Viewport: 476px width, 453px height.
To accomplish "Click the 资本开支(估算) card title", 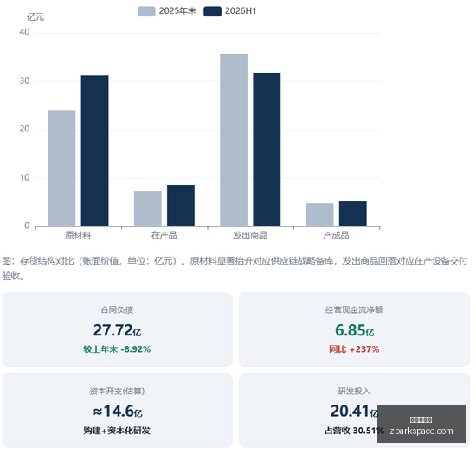I will coord(117,391).
